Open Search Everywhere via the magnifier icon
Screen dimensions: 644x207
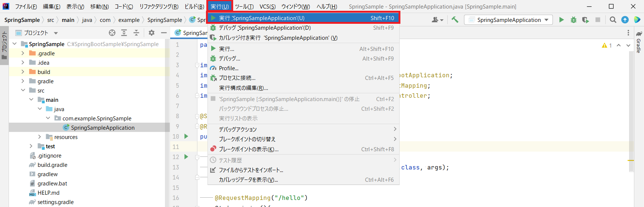613,20
